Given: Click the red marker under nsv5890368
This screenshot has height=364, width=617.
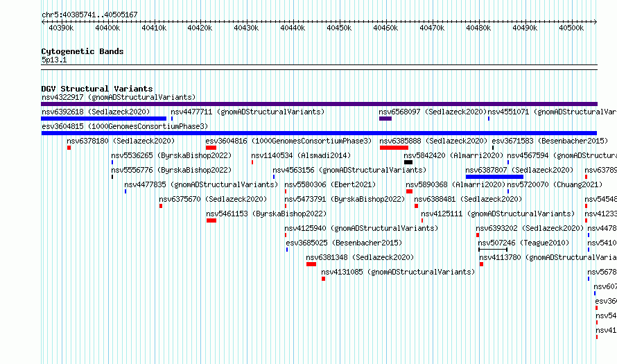Looking at the screenshot, I should [409, 191].
